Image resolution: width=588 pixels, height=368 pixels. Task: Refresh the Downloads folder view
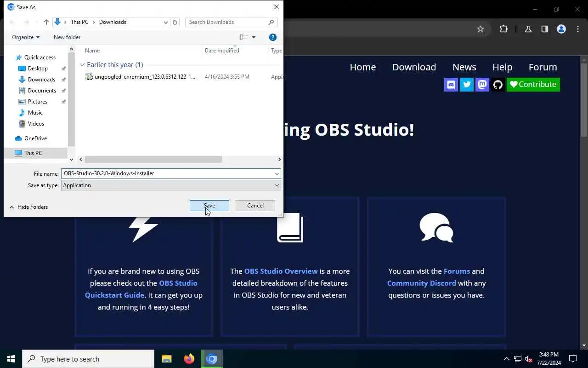175,22
